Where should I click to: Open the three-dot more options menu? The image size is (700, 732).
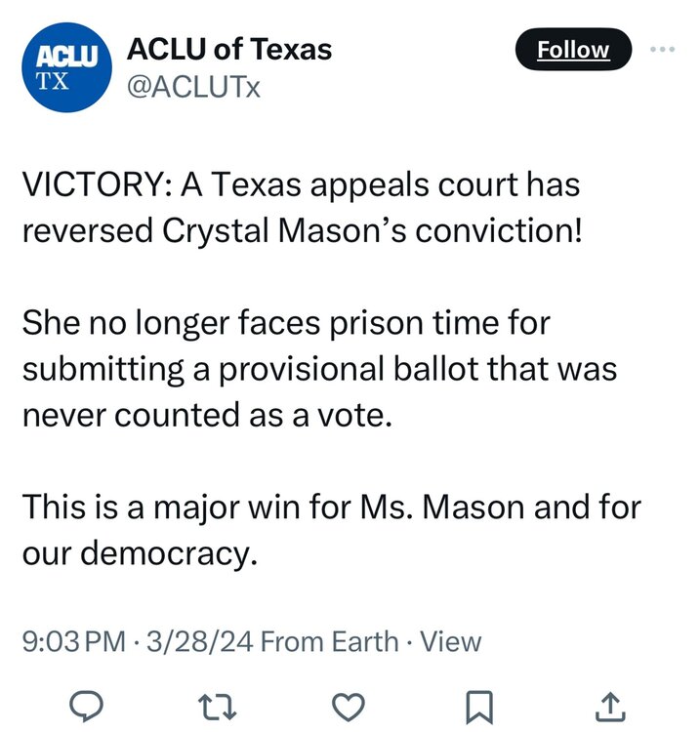coord(662,49)
